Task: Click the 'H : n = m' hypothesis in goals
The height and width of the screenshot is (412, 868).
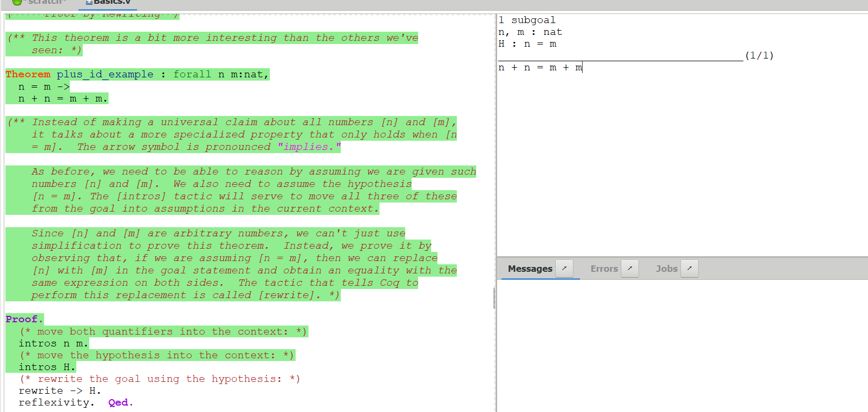Action: (527, 44)
